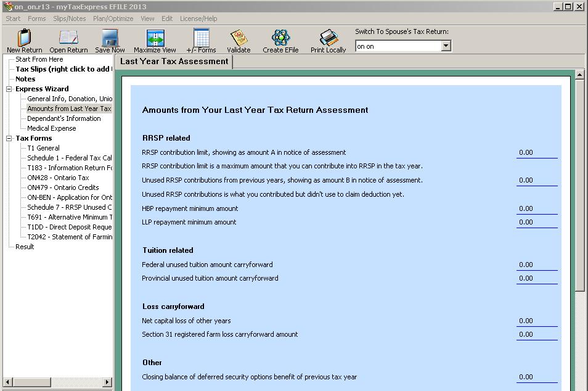Open the License/Help menu

(198, 19)
